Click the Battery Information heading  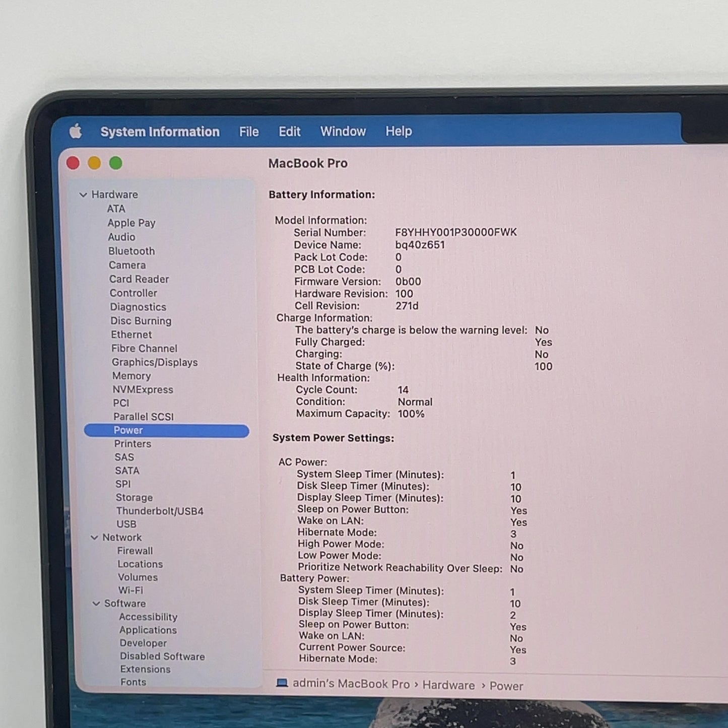[322, 195]
